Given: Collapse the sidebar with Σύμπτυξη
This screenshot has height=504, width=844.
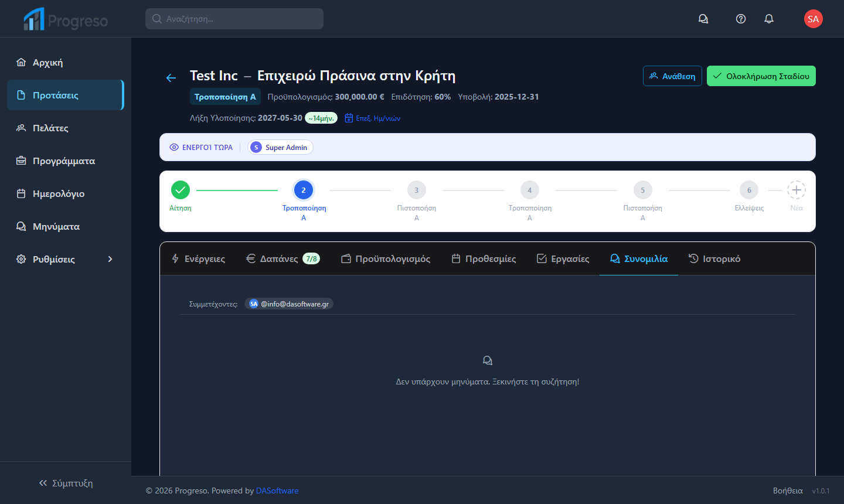Looking at the screenshot, I should [66, 483].
